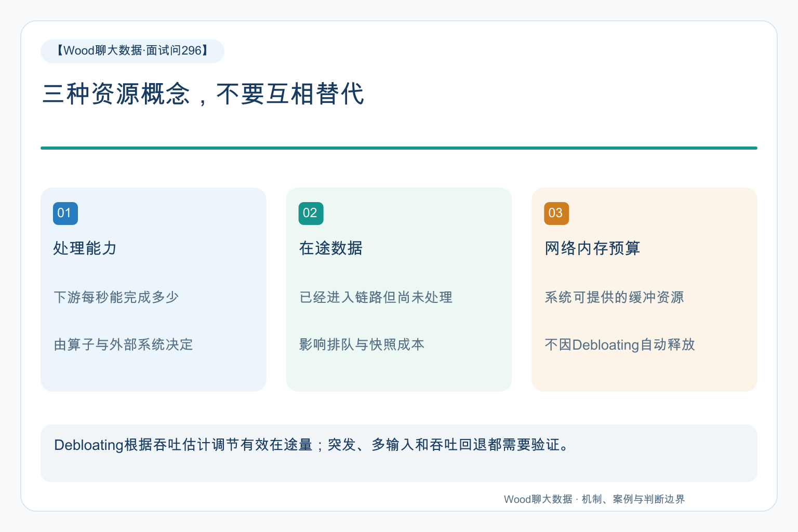Click the blue 01 number badge
Screen dimensions: 798x532
click(x=65, y=213)
